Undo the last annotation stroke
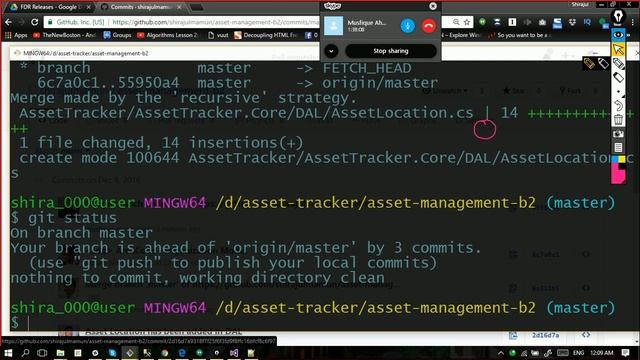 pos(618,106)
